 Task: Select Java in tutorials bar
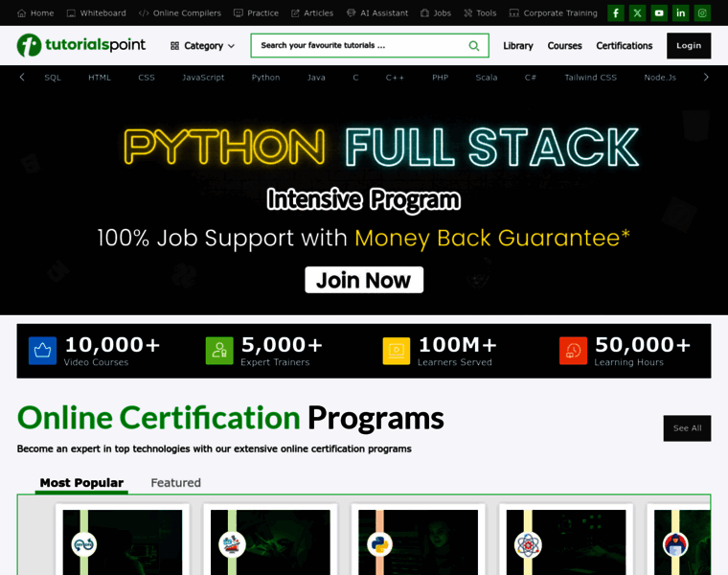pos(316,78)
